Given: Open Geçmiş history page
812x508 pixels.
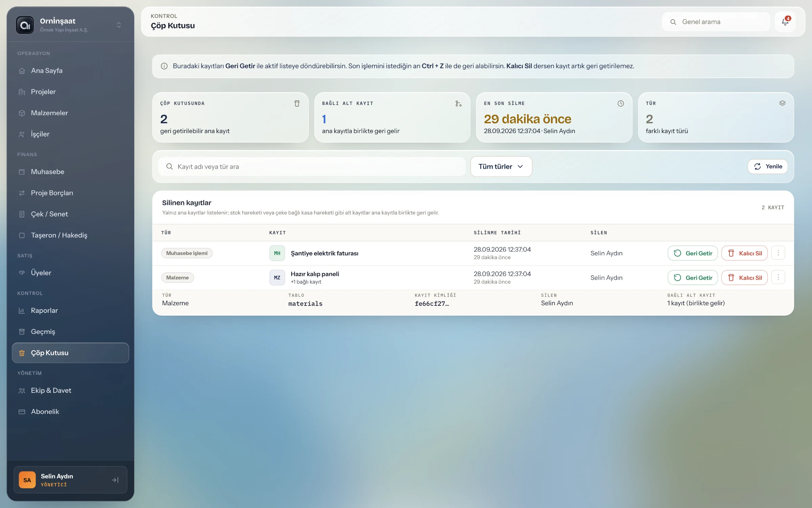Looking at the screenshot, I should tap(70, 332).
